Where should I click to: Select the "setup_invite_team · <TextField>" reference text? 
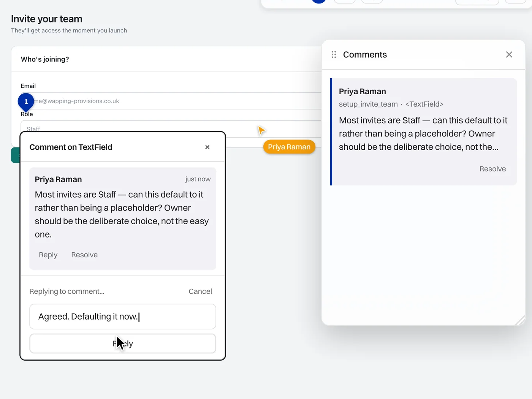(x=391, y=104)
